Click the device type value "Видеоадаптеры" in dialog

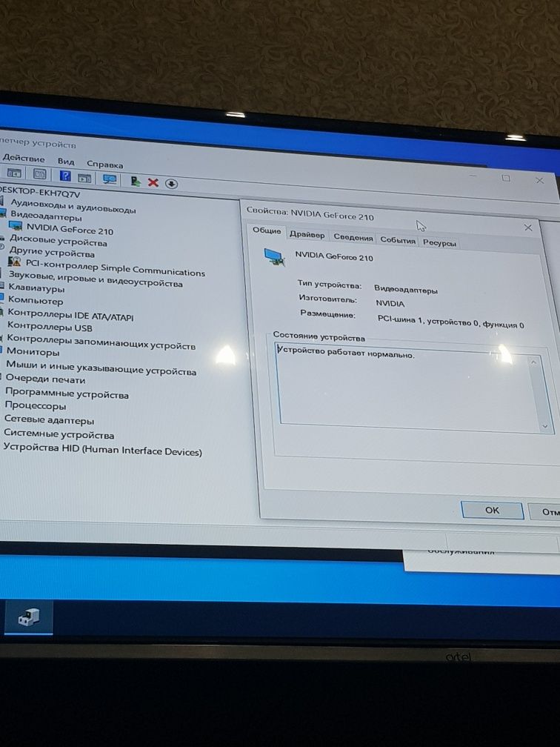(x=406, y=289)
